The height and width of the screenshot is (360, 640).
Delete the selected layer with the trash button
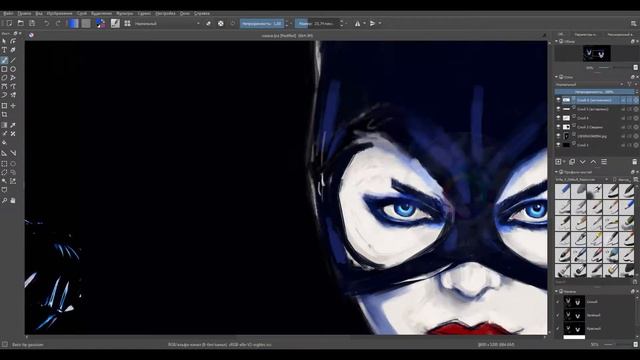(x=634, y=162)
